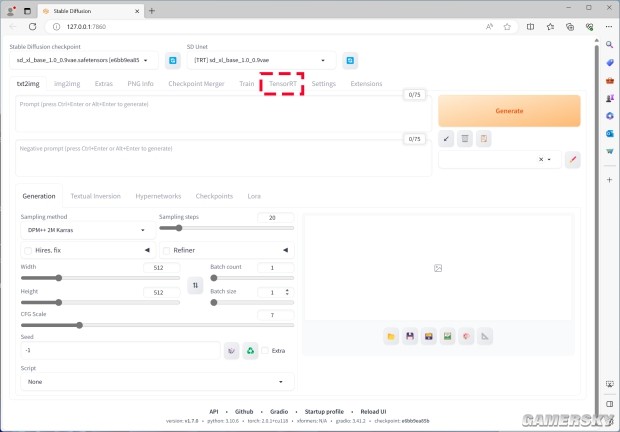Click the save zip archive icon
The height and width of the screenshot is (432, 620).
[x=429, y=336]
